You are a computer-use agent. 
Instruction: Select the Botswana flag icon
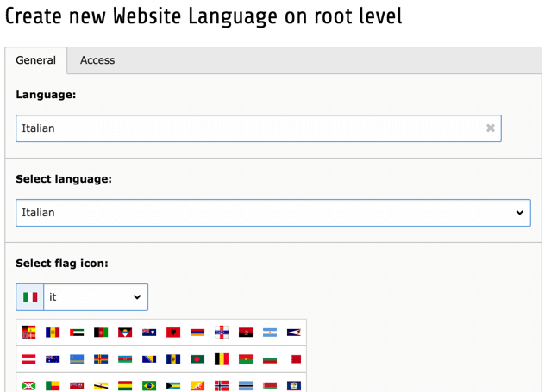[x=246, y=386]
